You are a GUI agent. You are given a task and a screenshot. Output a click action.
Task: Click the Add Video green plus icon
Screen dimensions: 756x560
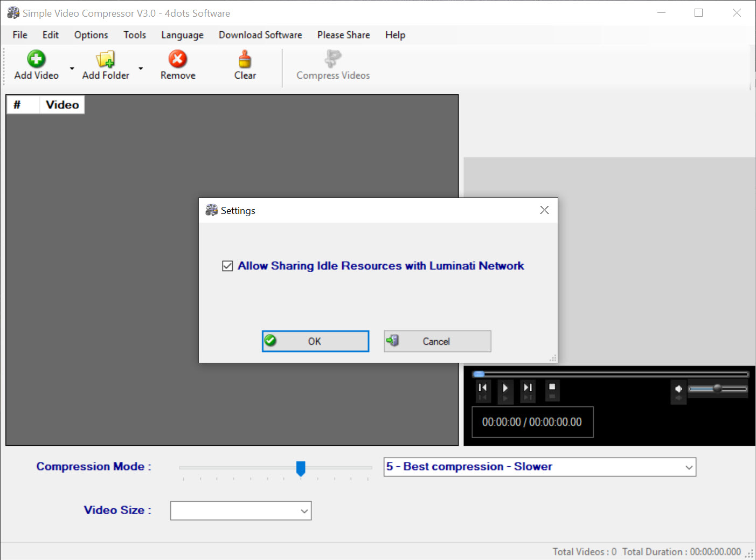pyautogui.click(x=36, y=59)
